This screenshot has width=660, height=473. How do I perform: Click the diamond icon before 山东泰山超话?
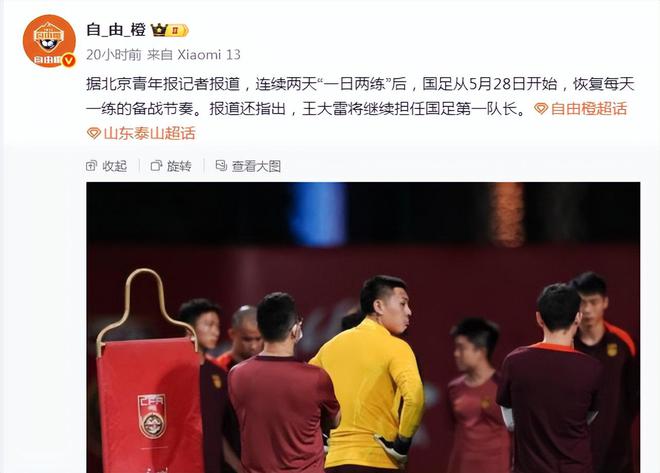click(x=93, y=133)
